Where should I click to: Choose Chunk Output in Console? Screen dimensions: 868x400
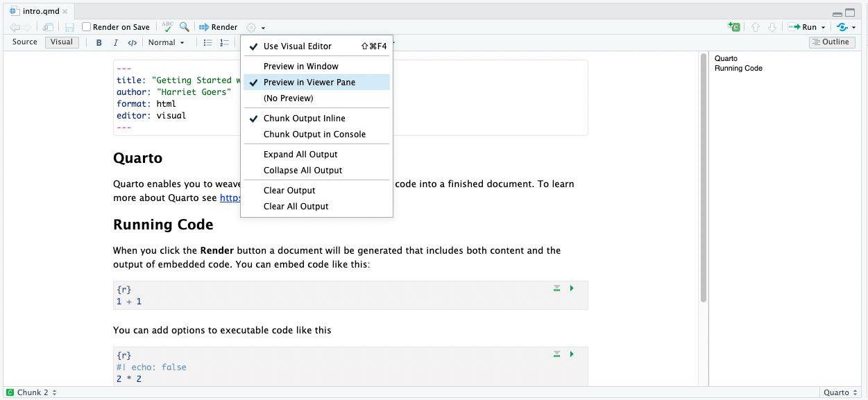pos(314,134)
